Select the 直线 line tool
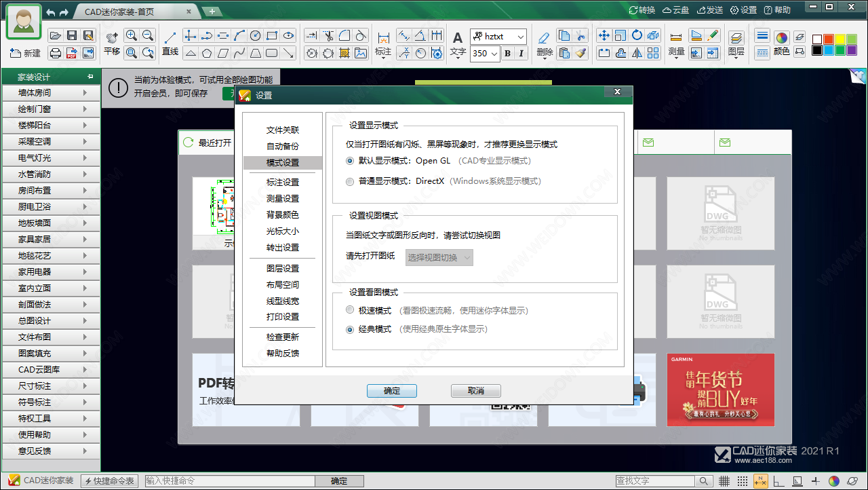This screenshot has height=490, width=868. point(170,37)
